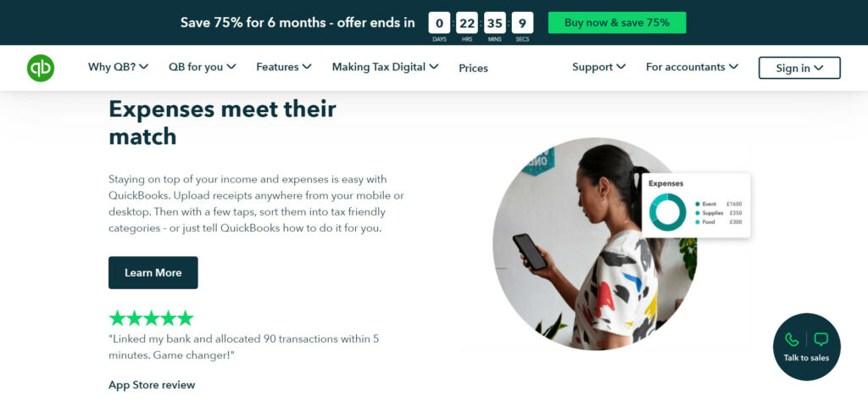The width and height of the screenshot is (868, 408).
Task: Click the Expenses donut chart
Action: pyautogui.click(x=667, y=213)
